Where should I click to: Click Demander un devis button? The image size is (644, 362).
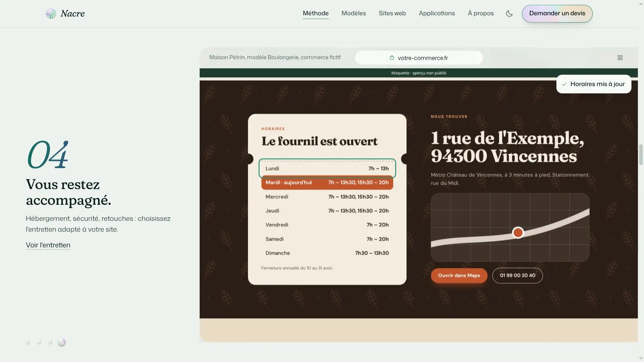click(557, 14)
